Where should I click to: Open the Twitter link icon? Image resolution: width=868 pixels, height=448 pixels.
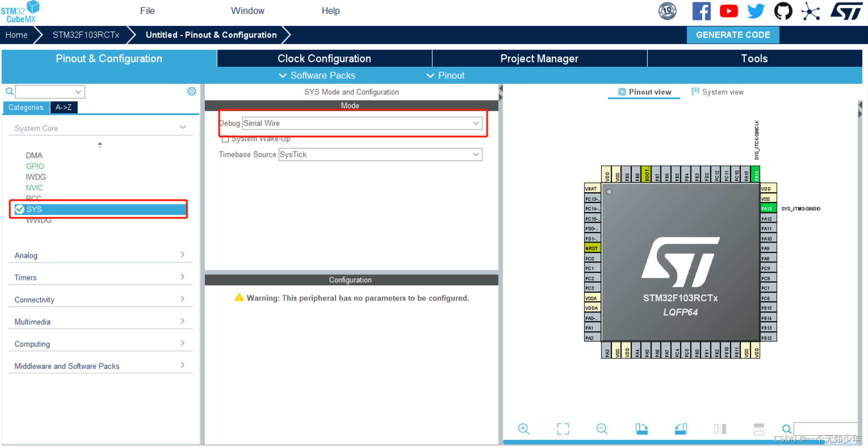tap(756, 11)
